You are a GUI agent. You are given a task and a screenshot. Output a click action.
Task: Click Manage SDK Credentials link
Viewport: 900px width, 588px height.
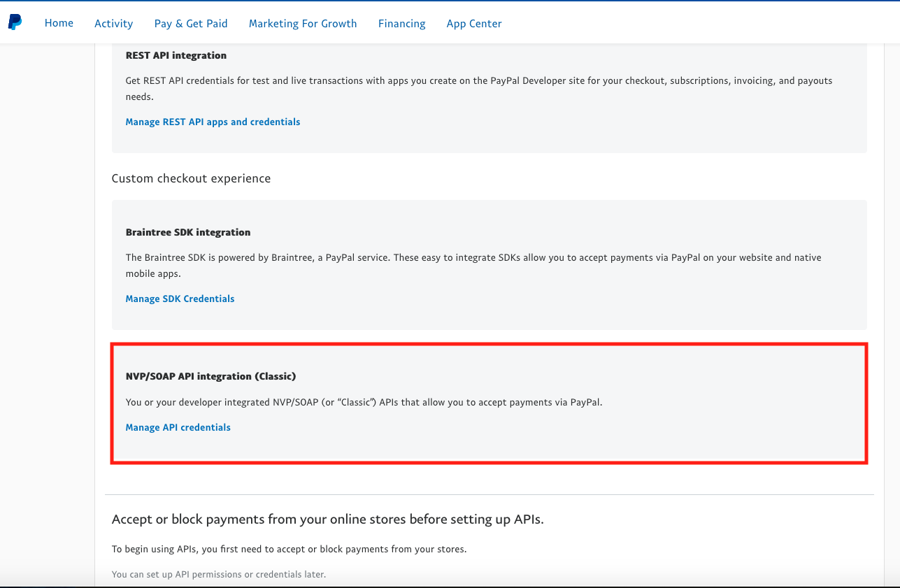(180, 299)
